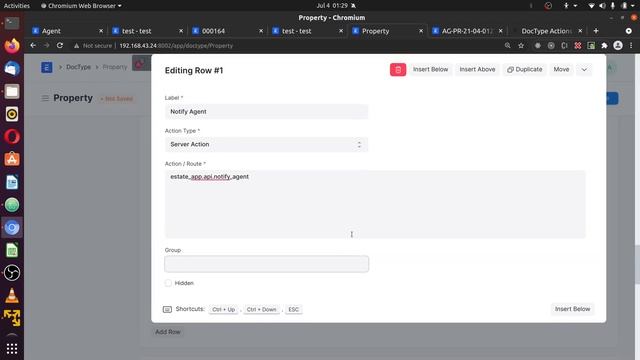Open a new browser tab
This screenshot has width=640, height=360.
[x=596, y=31]
